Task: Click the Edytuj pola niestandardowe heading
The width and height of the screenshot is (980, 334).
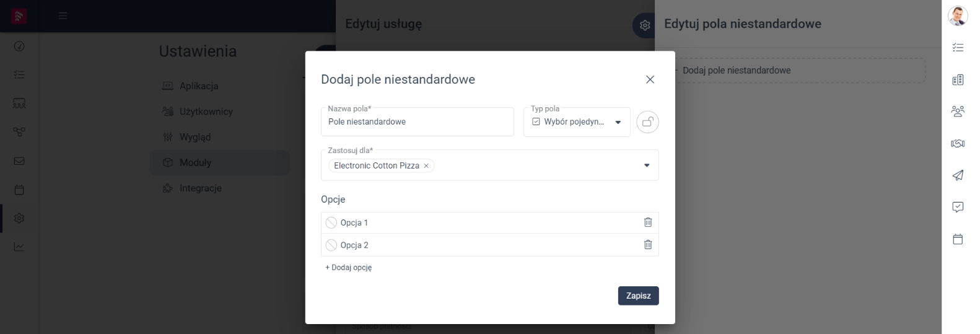Action: (x=743, y=24)
